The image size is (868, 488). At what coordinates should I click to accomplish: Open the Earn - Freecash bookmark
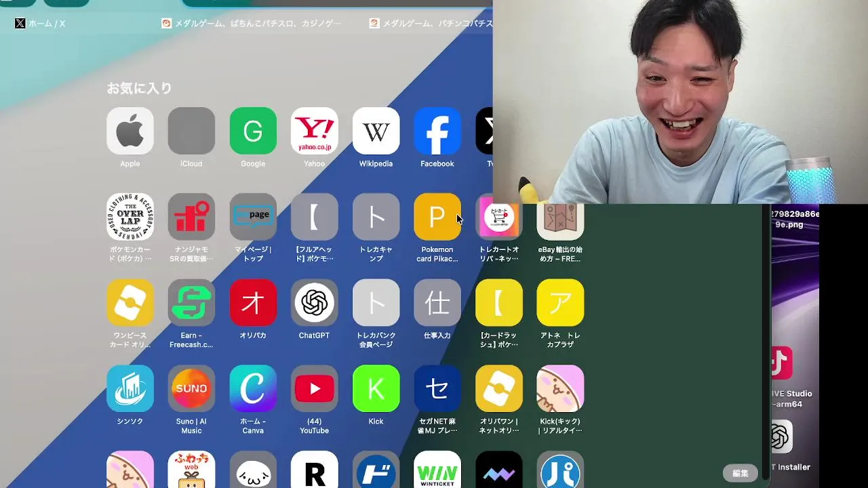(x=191, y=302)
